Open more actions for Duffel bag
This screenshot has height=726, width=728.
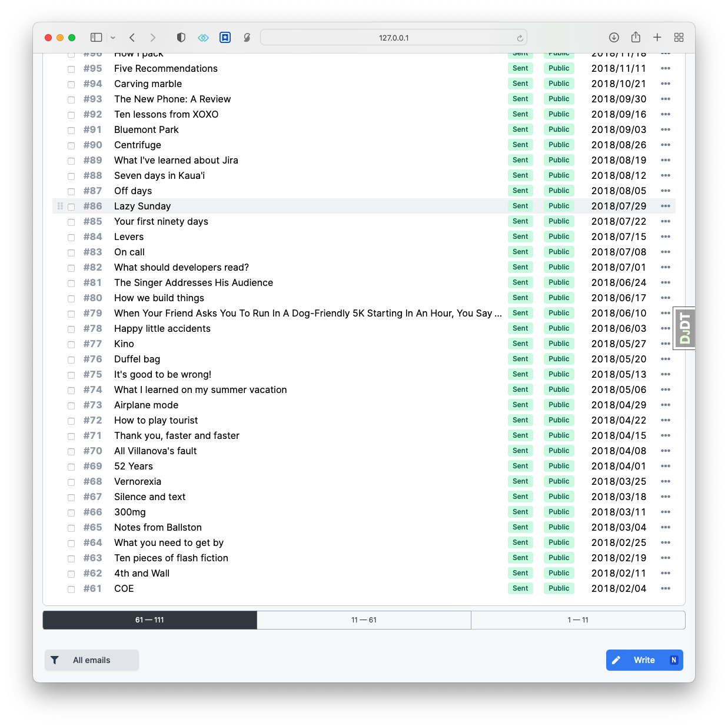click(x=666, y=359)
